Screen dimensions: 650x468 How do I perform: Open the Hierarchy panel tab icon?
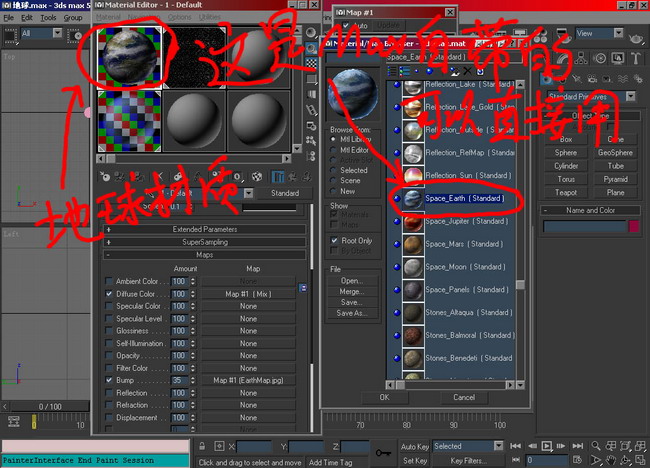pyautogui.click(x=581, y=58)
